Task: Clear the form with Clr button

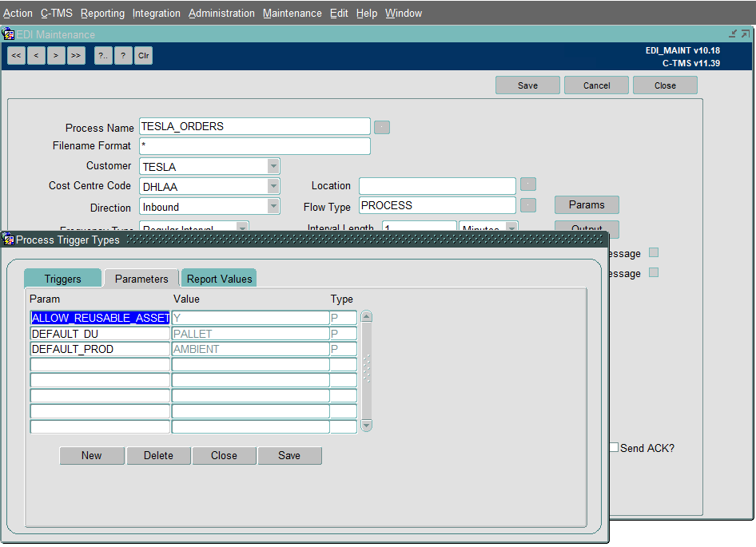Action: (x=143, y=55)
